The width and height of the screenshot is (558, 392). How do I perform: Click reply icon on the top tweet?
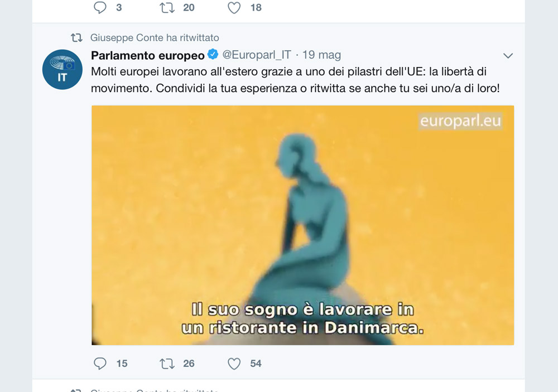tap(100, 7)
